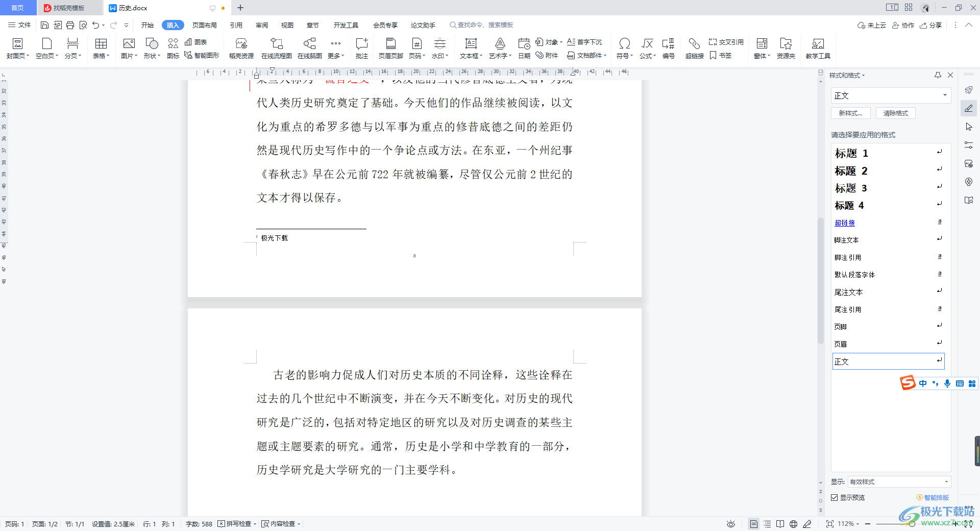Switch to the 审阅 ribbon tab
Viewport: 980px width, 531px height.
pos(262,25)
